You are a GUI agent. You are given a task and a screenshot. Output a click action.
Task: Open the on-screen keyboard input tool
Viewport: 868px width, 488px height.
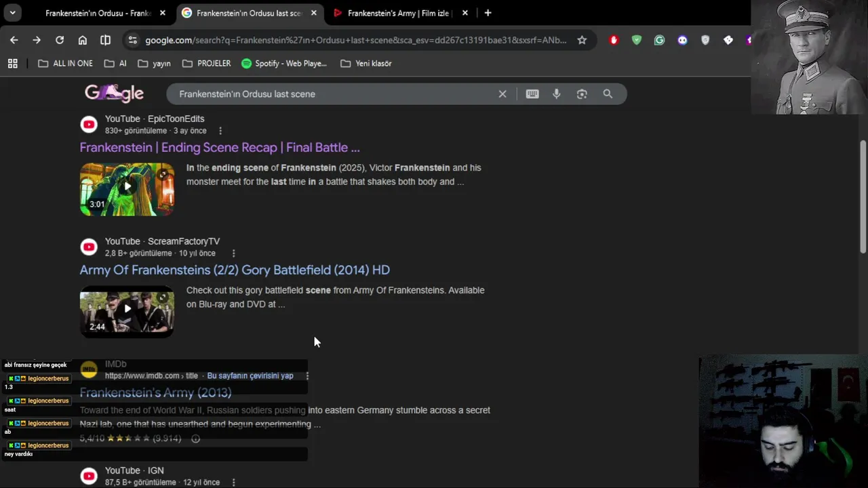[532, 94]
